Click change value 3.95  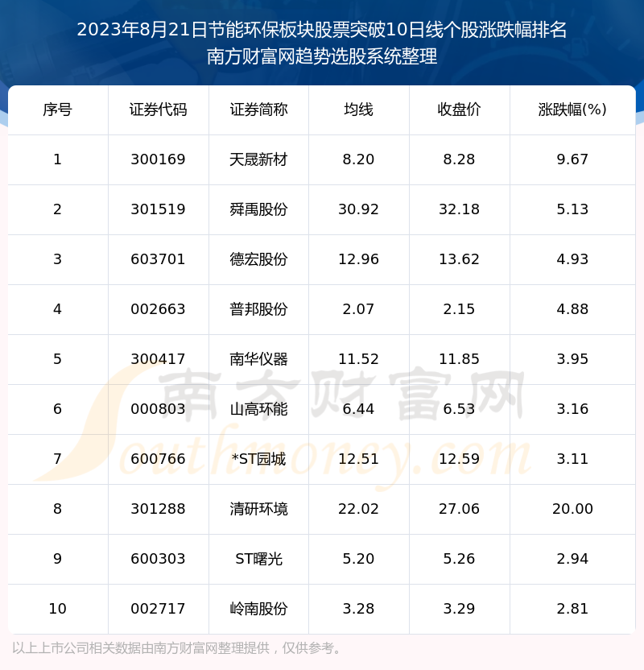(x=572, y=359)
